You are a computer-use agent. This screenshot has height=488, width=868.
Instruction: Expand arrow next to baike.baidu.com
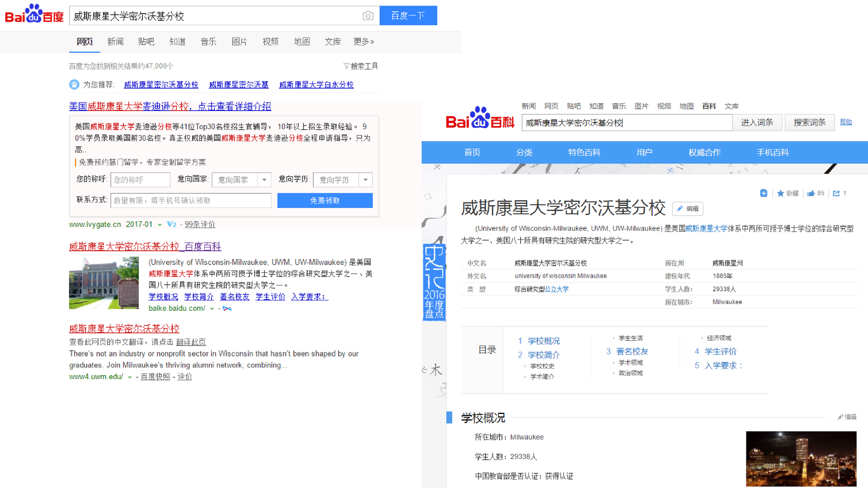(212, 309)
